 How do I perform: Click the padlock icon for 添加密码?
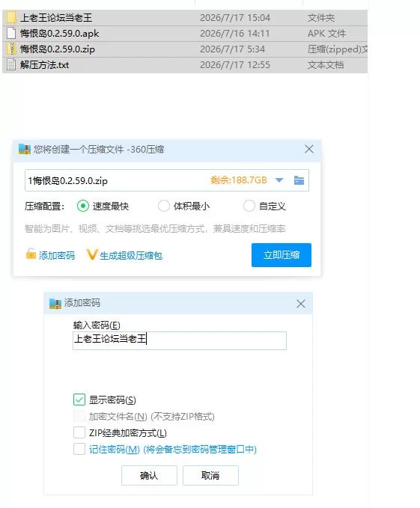pyautogui.click(x=31, y=254)
